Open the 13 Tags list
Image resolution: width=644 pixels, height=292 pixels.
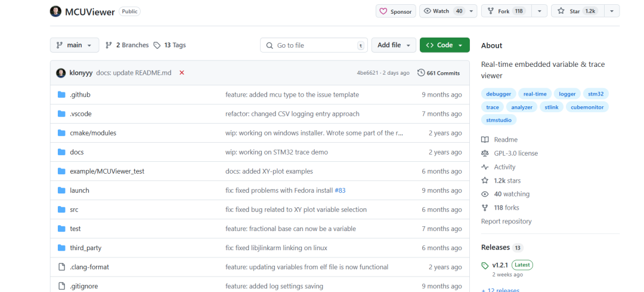tap(170, 45)
